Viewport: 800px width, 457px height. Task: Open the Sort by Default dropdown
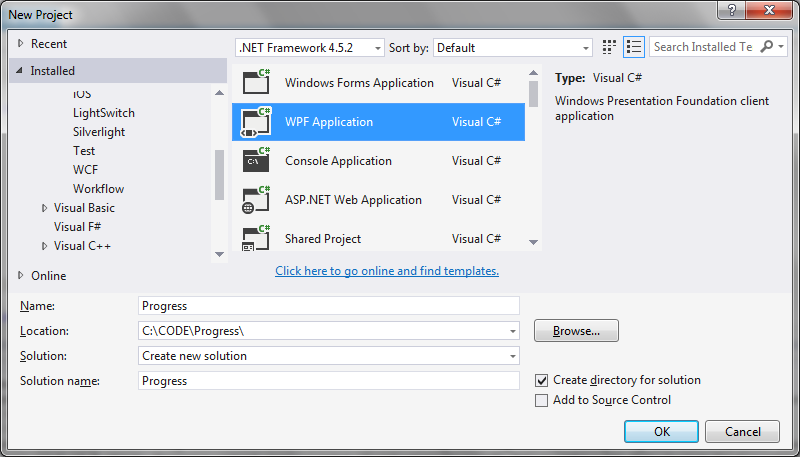tap(513, 48)
